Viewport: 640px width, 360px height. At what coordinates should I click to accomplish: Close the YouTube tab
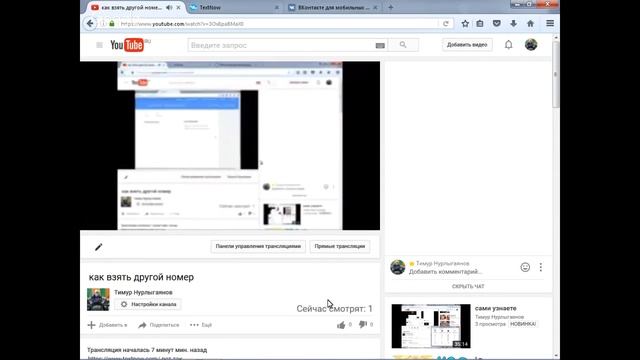(178, 7)
